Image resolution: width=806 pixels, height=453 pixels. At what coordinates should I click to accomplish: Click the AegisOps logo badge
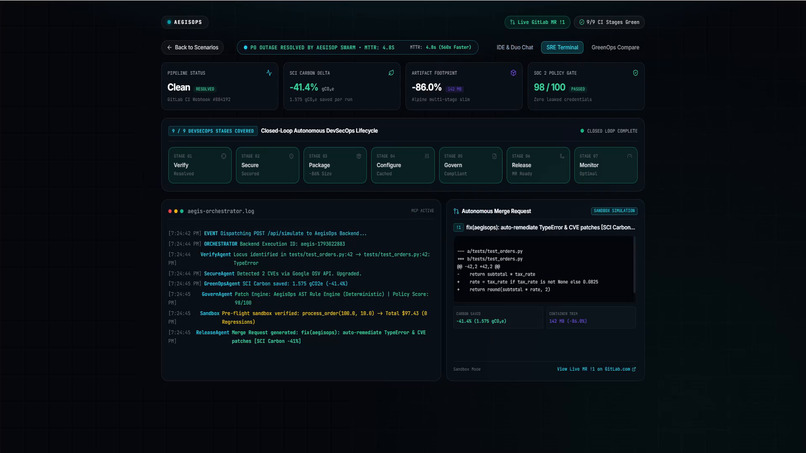coord(185,22)
